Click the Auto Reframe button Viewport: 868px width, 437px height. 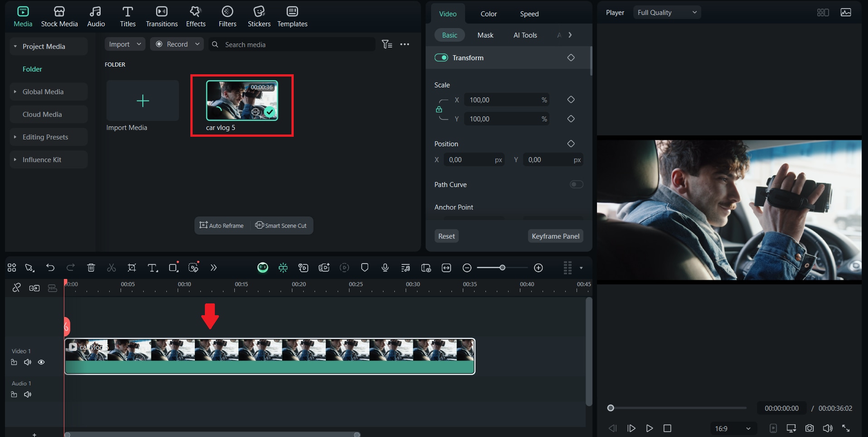coord(222,226)
